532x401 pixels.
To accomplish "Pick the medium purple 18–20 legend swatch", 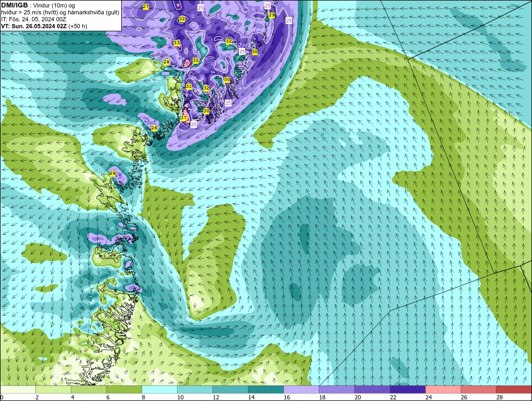I will coord(337,389).
